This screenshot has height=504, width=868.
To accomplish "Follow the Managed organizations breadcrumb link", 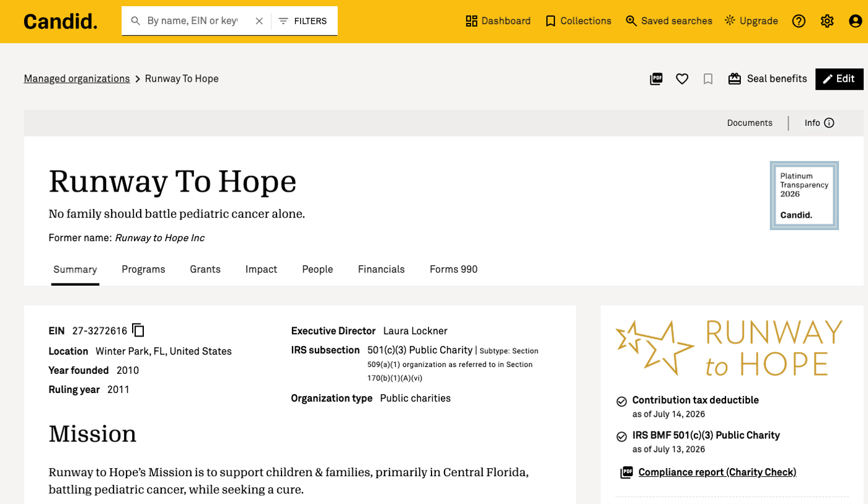I will click(x=77, y=79).
